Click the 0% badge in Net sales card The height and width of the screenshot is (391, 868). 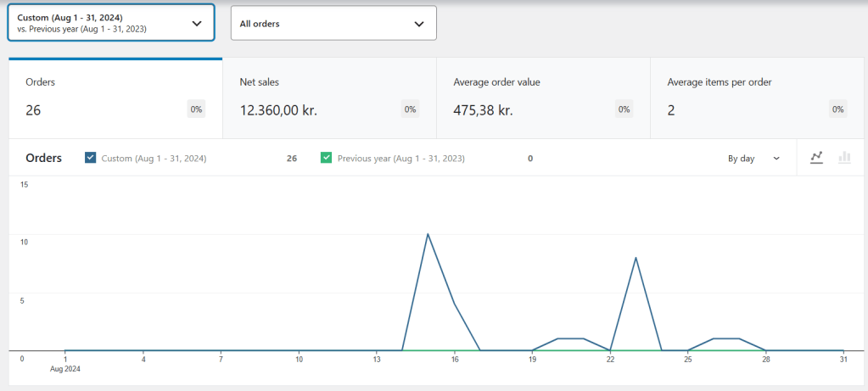(x=410, y=109)
